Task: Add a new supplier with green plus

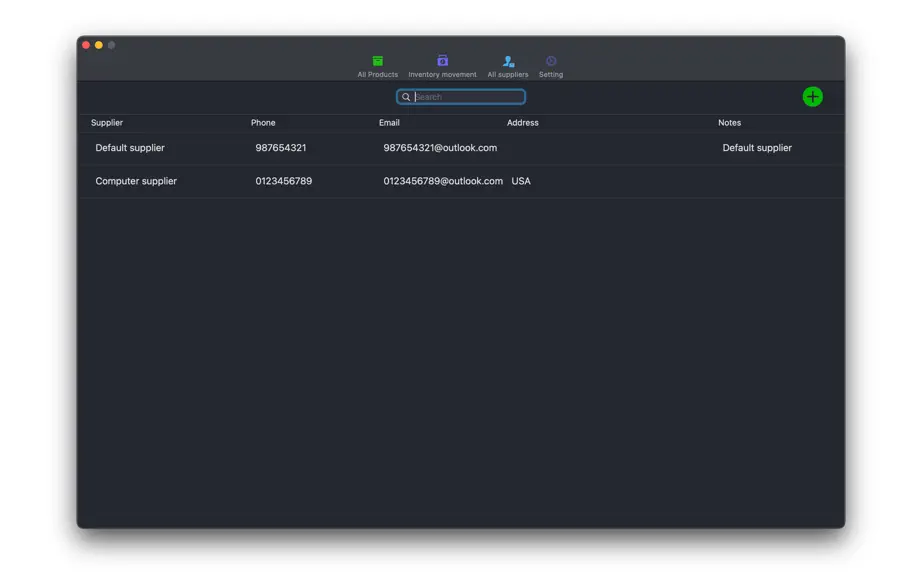Action: [x=813, y=97]
